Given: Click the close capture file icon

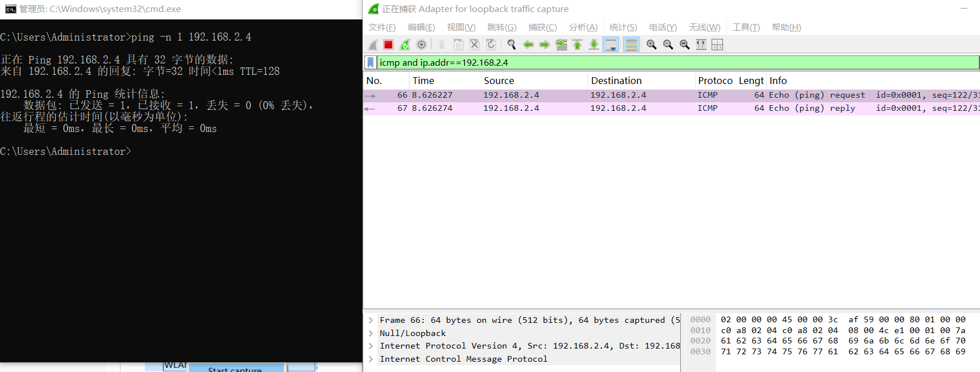Looking at the screenshot, I should tap(474, 45).
